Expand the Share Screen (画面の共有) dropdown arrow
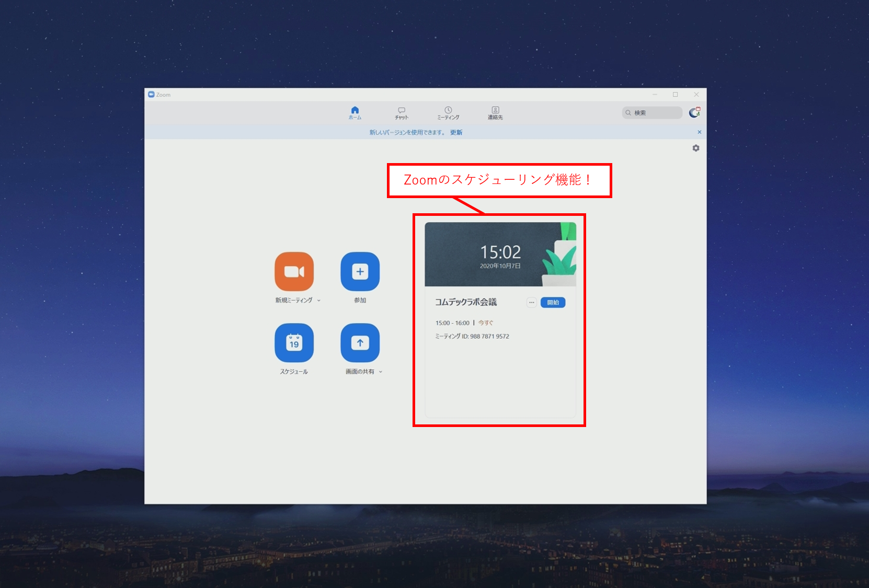 [x=381, y=372]
